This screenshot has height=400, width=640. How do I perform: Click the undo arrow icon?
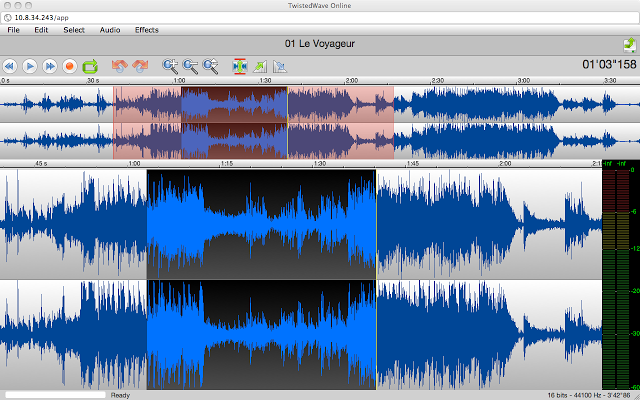pyautogui.click(x=120, y=66)
